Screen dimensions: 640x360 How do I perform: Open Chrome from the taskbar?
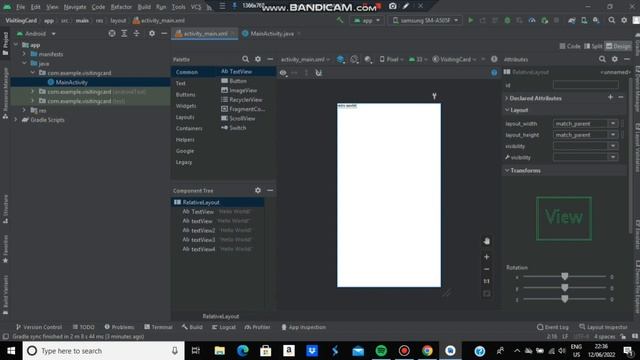[427, 351]
